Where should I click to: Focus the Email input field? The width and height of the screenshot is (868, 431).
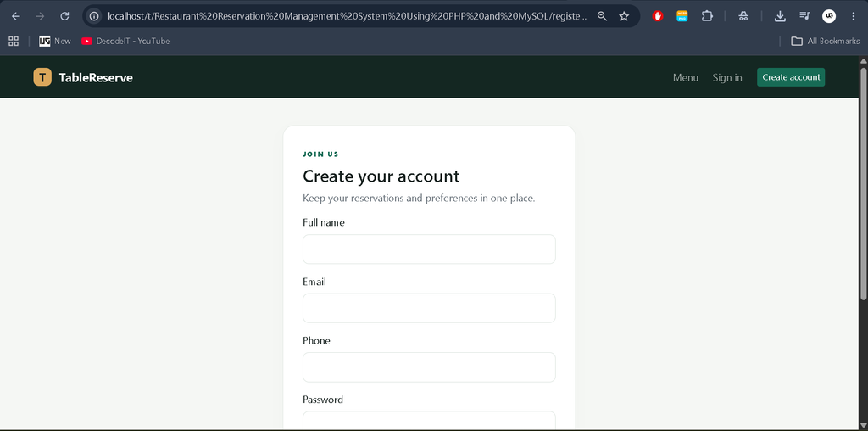pyautogui.click(x=429, y=308)
